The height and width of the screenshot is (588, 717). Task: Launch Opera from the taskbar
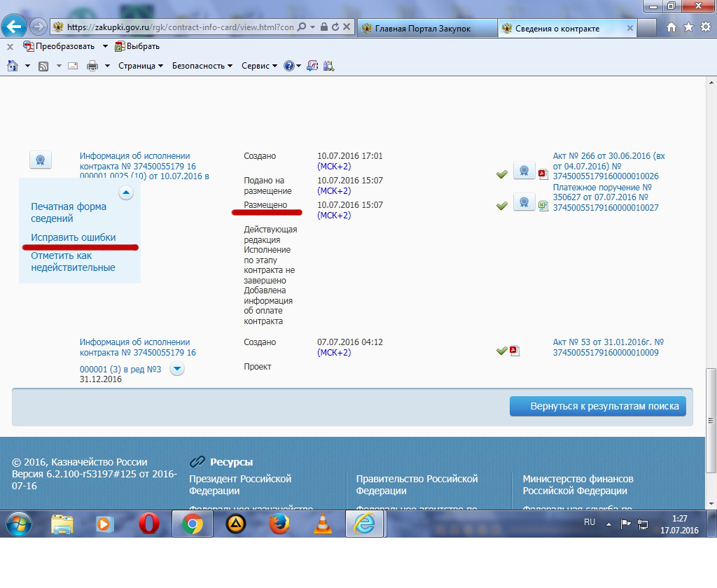148,524
